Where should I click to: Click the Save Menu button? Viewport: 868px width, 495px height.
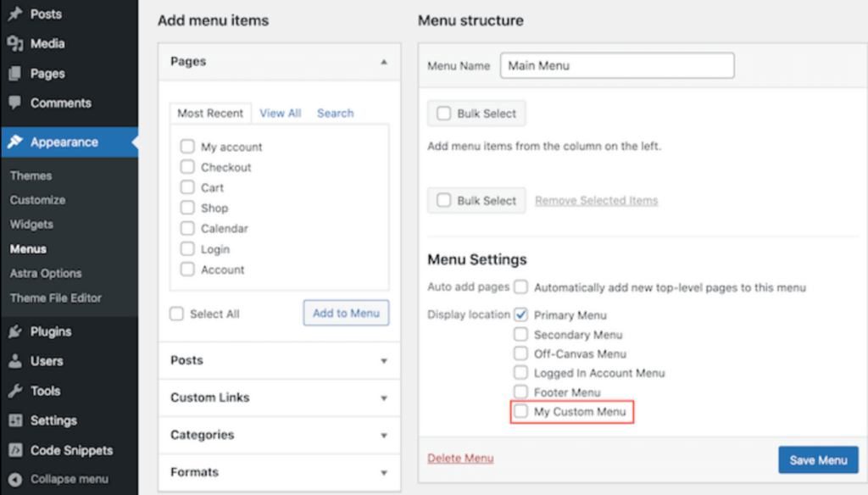pos(817,460)
